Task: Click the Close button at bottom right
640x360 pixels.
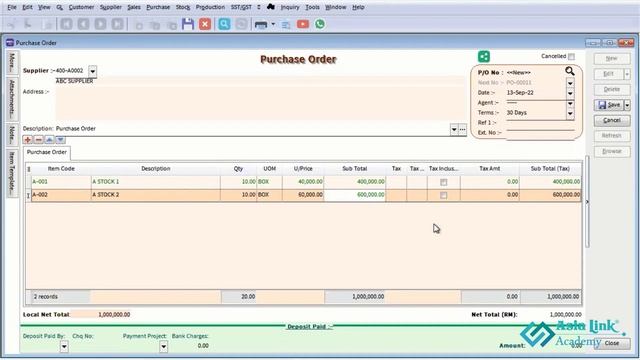Action: tap(612, 343)
